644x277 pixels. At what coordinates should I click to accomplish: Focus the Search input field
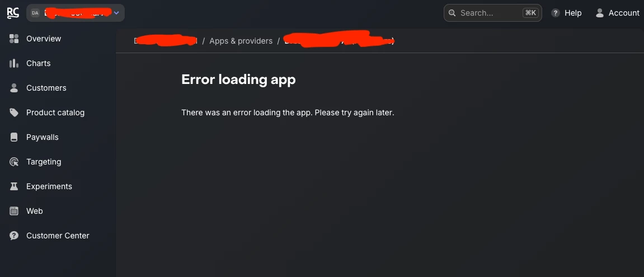[x=492, y=13]
